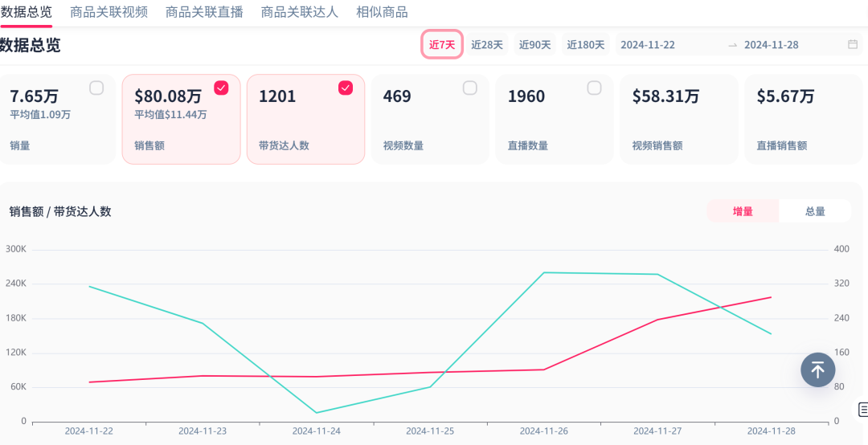
Task: Open the calendar icon in date range
Action: [853, 45]
